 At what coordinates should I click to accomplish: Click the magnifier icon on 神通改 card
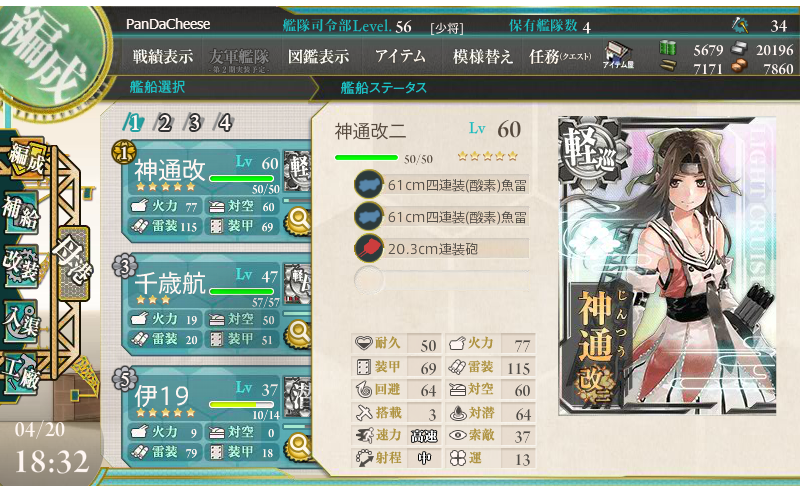[x=299, y=222]
